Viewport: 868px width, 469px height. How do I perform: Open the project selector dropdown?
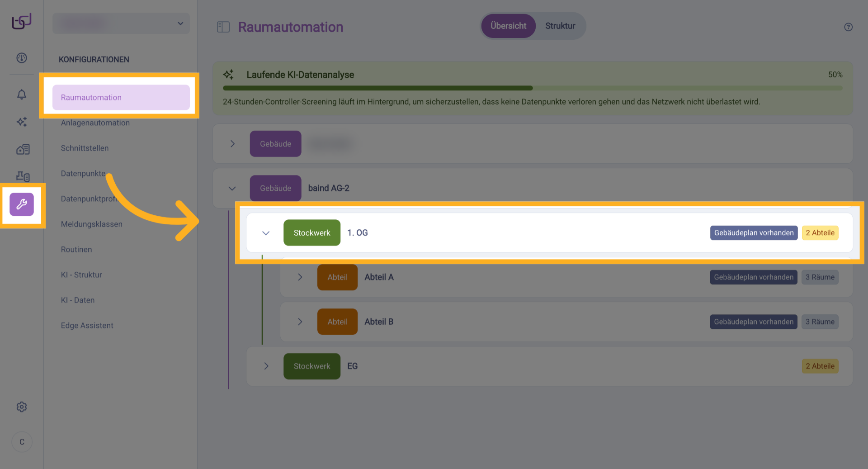(x=121, y=24)
